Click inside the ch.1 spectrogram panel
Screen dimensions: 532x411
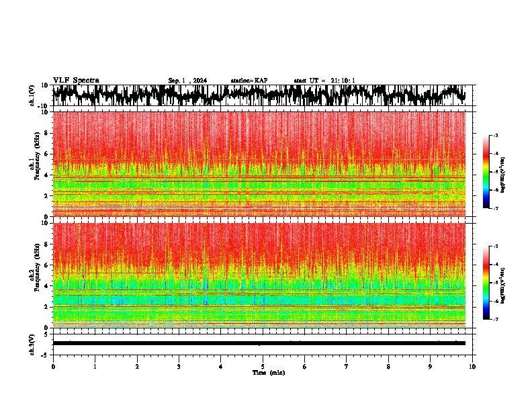point(259,164)
